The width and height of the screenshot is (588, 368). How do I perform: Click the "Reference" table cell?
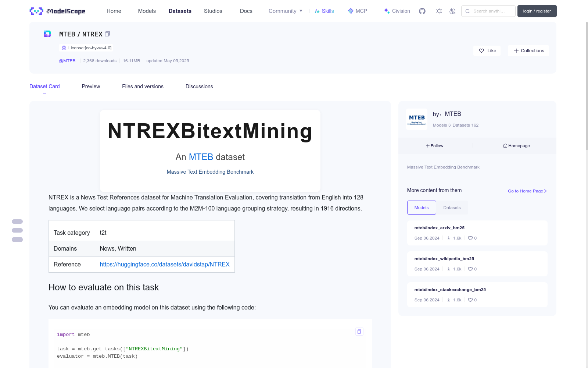click(72, 265)
